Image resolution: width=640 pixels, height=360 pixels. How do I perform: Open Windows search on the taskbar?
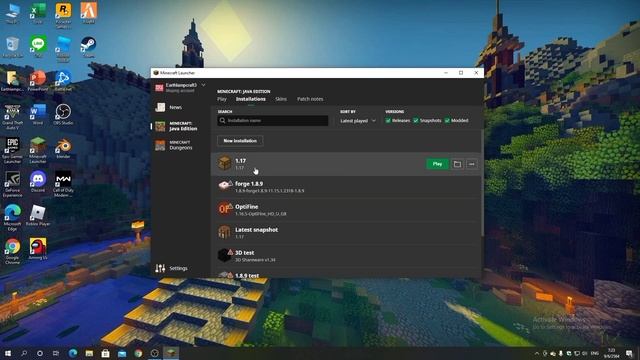point(24,353)
